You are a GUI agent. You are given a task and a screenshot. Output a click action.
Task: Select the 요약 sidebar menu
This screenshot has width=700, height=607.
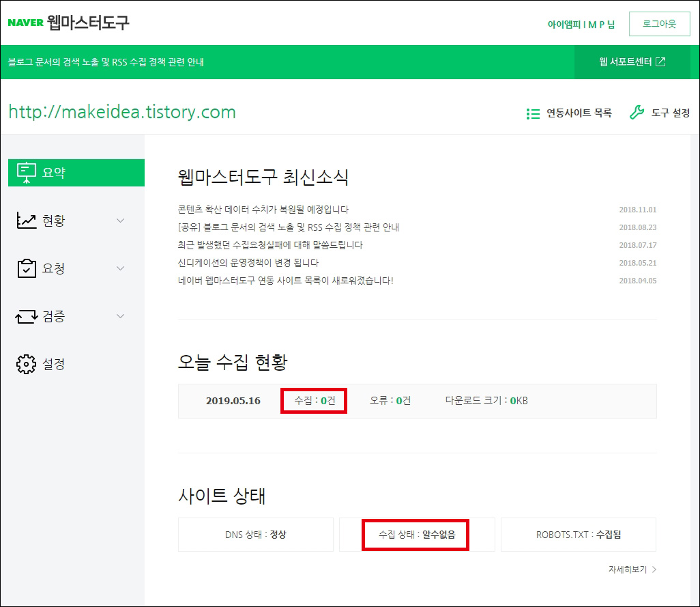pyautogui.click(x=76, y=173)
